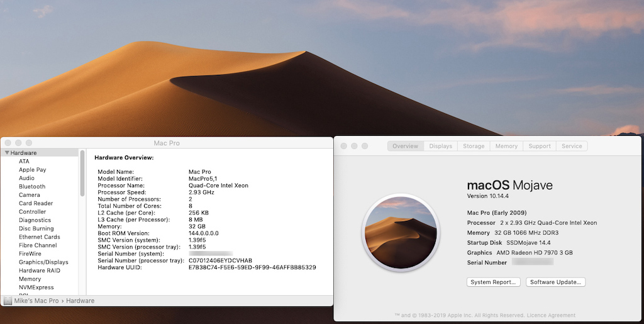Image resolution: width=644 pixels, height=324 pixels.
Task: Click the Boot ROM Version value 144.0.0.0.0
Action: [x=204, y=233]
